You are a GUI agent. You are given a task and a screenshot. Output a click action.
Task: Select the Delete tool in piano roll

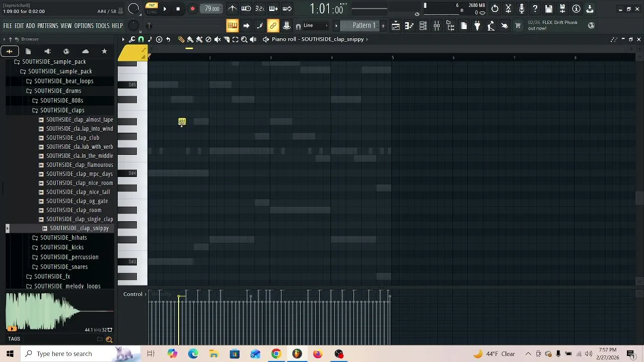208,39
